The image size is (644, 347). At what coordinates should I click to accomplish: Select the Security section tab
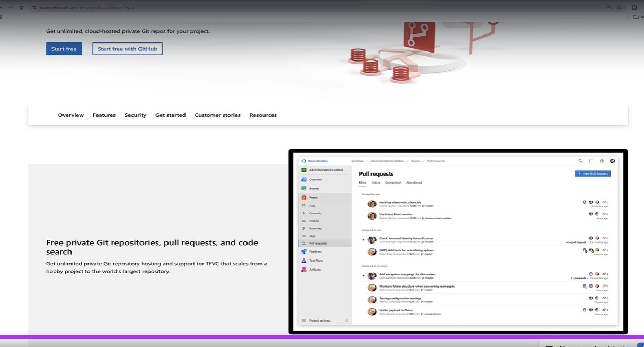click(135, 115)
